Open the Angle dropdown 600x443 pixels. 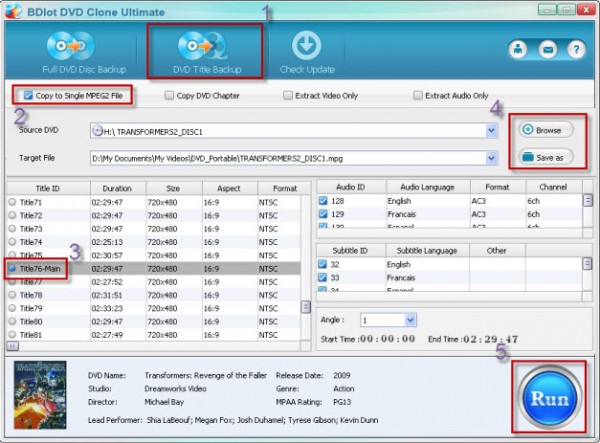[410, 320]
